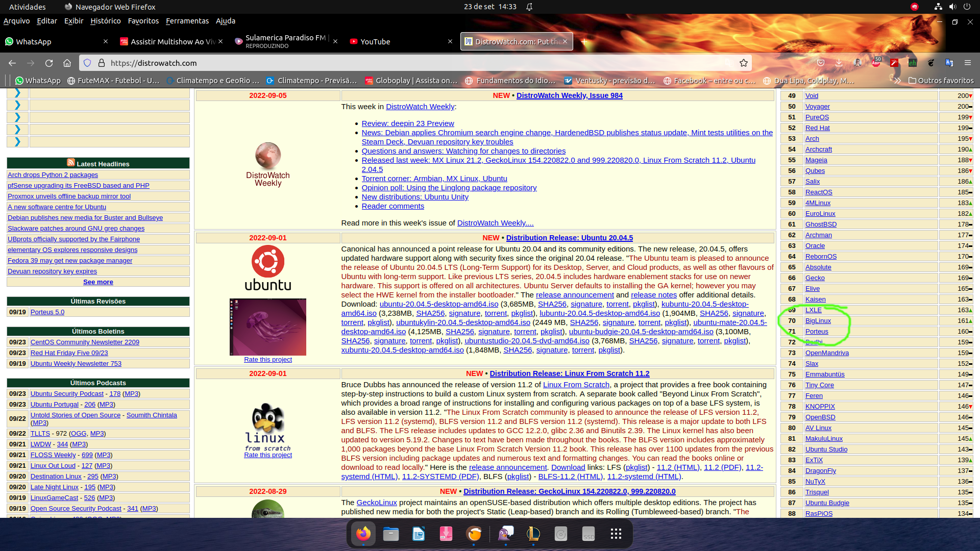Open the Globoplay bookmark
The image size is (980, 551).
[x=411, y=80]
